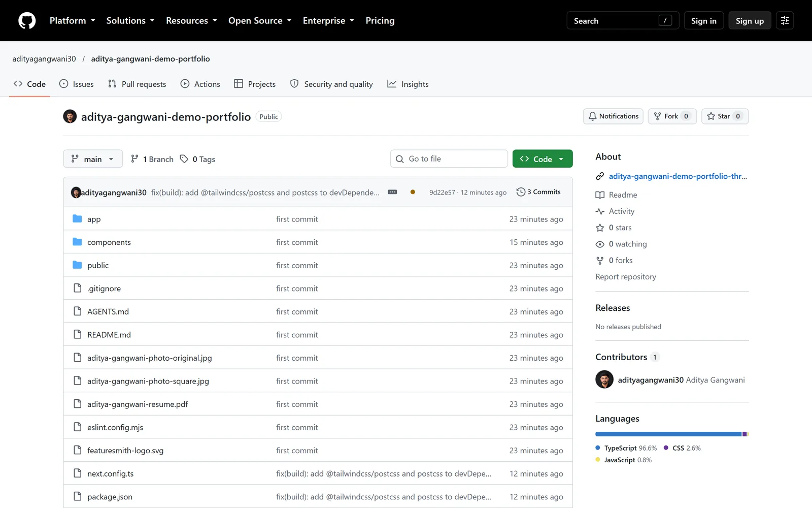
Task: Click the .gitignore file icon
Action: pyautogui.click(x=77, y=288)
